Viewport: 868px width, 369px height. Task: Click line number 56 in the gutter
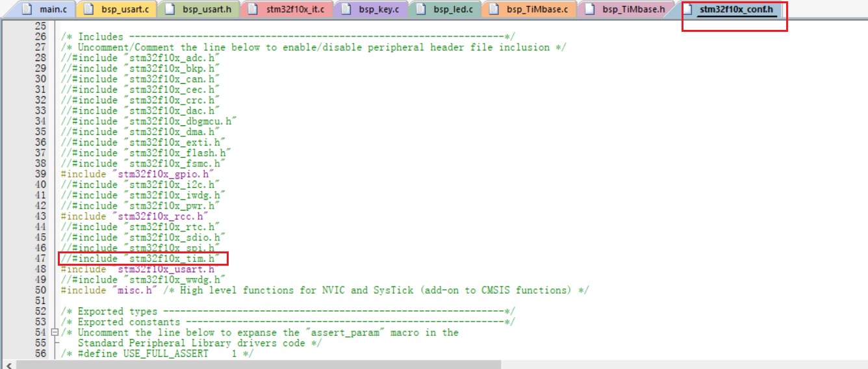click(x=40, y=353)
